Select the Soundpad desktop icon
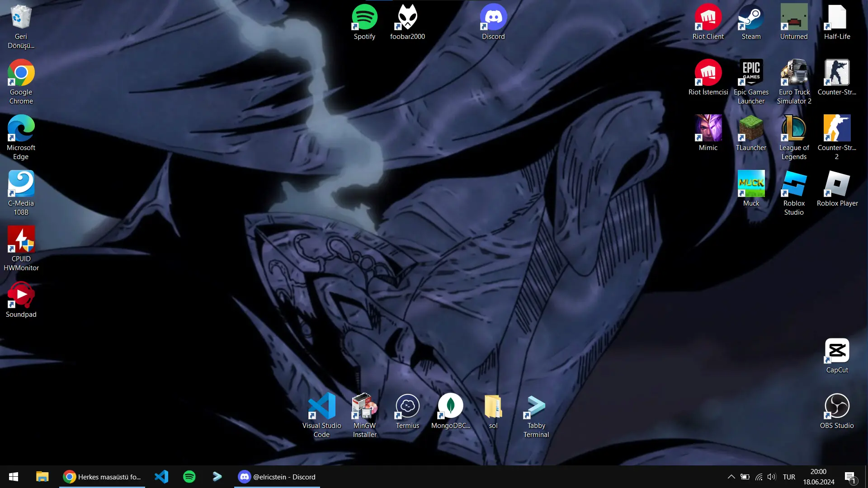Image resolution: width=868 pixels, height=488 pixels. click(x=21, y=300)
